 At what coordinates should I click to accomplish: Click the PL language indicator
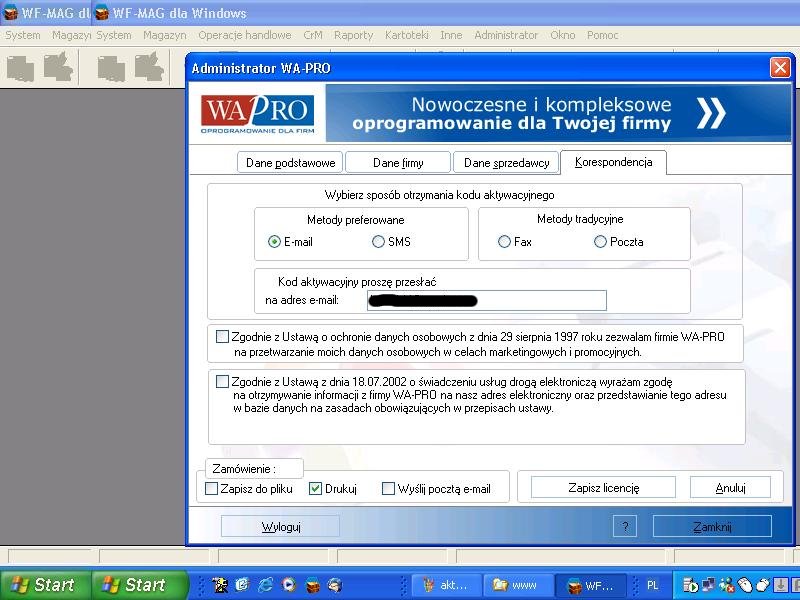point(653,585)
